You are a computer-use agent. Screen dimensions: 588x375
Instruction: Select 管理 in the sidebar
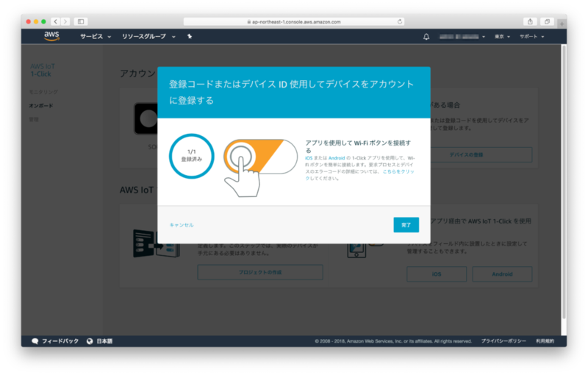pyautogui.click(x=34, y=119)
